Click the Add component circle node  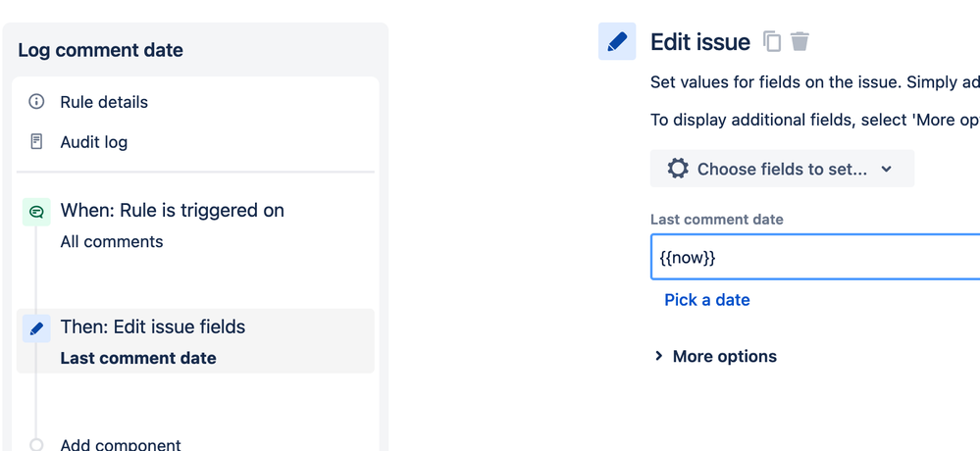[36, 444]
